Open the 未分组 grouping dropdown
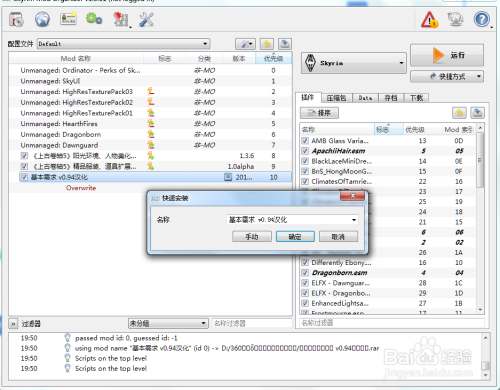 click(168, 323)
